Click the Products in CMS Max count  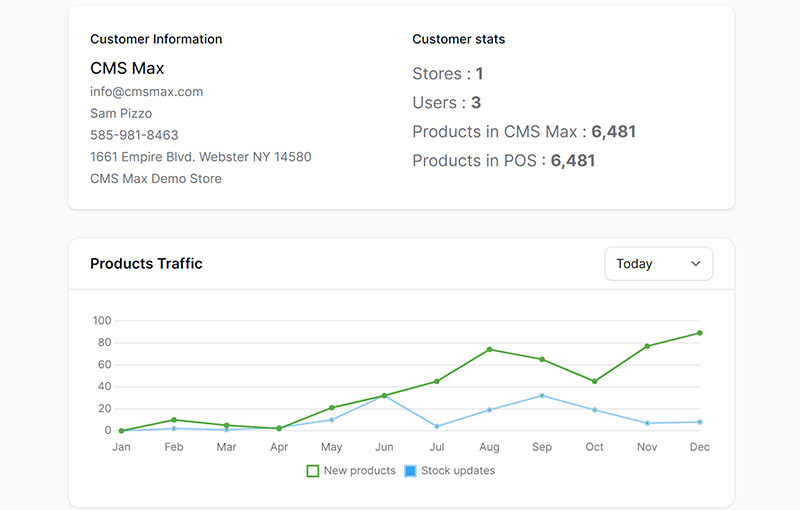coord(613,132)
